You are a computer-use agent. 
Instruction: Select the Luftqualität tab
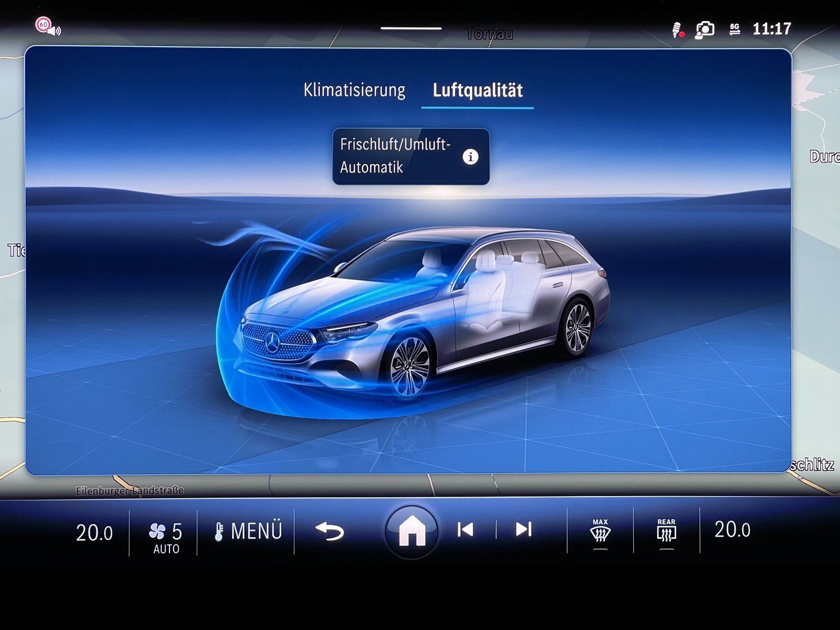tap(478, 90)
